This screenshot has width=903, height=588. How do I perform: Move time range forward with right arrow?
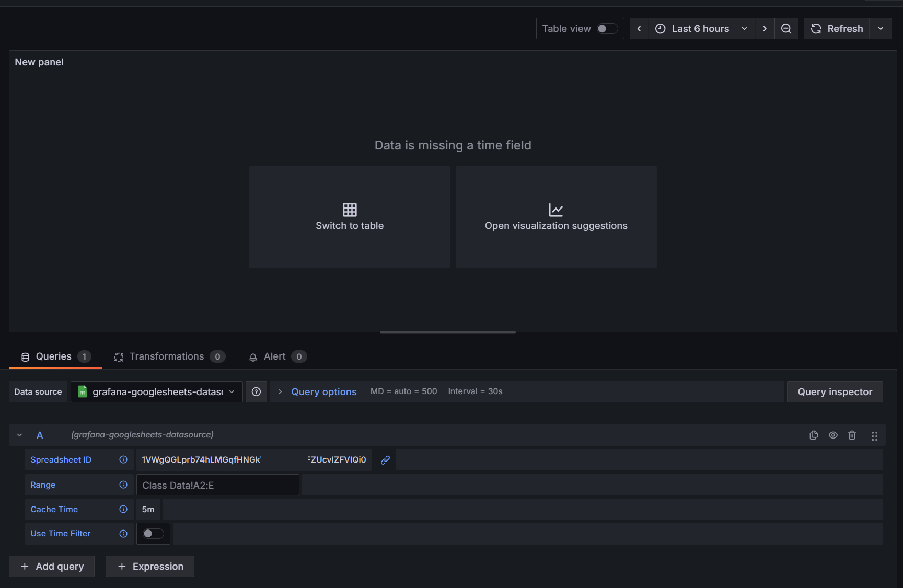click(765, 29)
